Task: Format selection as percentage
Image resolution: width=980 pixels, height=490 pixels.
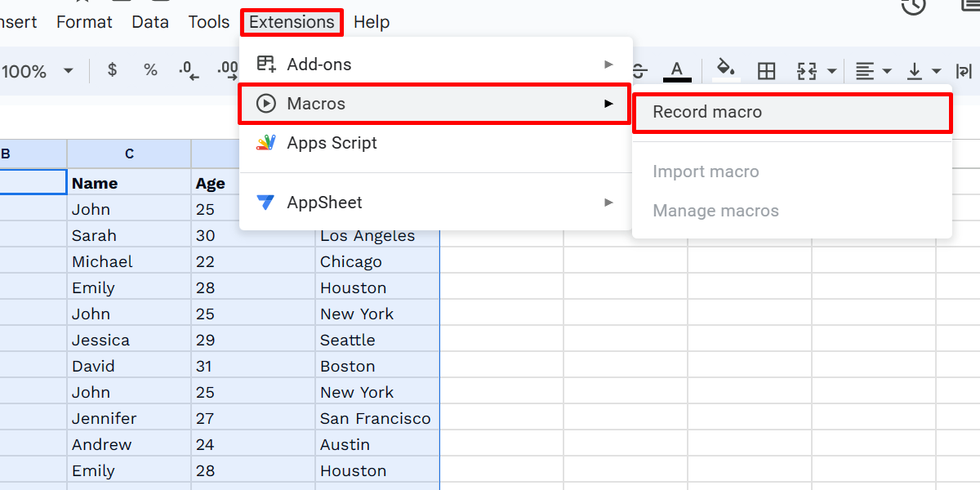Action: [150, 71]
